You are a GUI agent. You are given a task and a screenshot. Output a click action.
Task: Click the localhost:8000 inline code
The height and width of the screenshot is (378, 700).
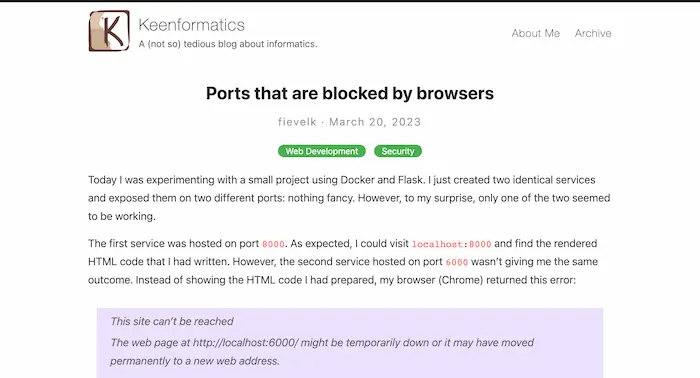451,244
